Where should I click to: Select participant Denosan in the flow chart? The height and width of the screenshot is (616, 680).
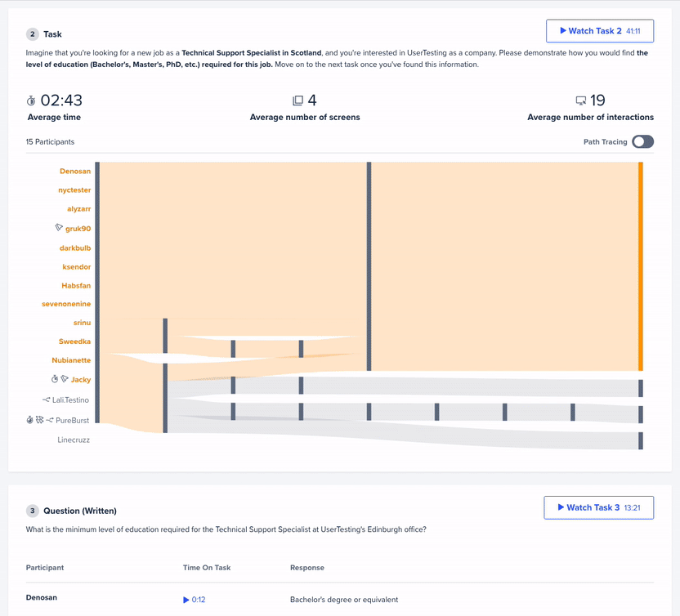(75, 172)
